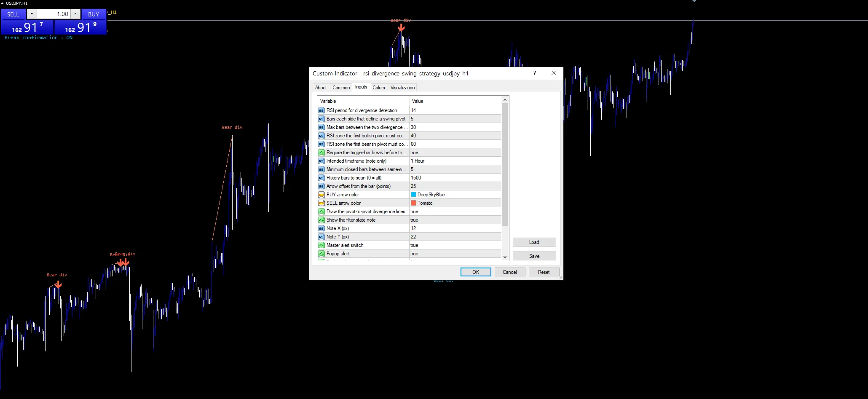This screenshot has width=868, height=399.
Task: Close the Custom Indicator dialog
Action: pos(554,73)
